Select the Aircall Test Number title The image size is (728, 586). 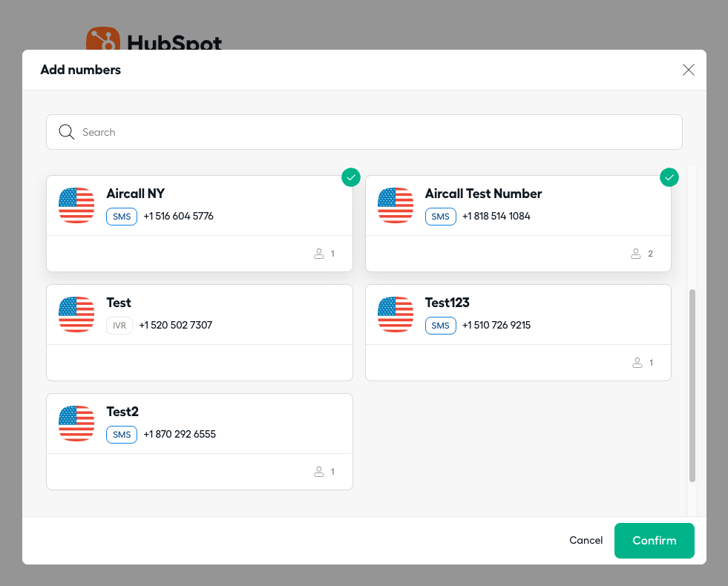point(483,194)
